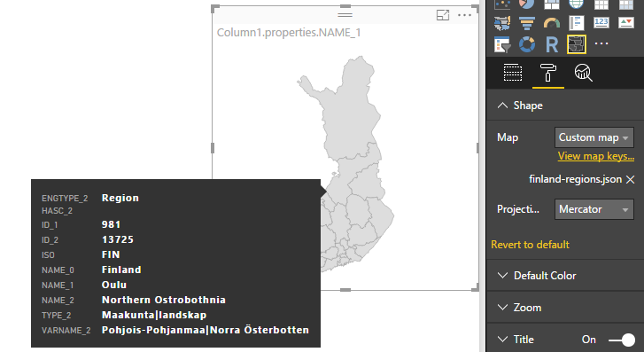Switch to the Format paint roller tab
The image size is (644, 352).
click(x=548, y=73)
